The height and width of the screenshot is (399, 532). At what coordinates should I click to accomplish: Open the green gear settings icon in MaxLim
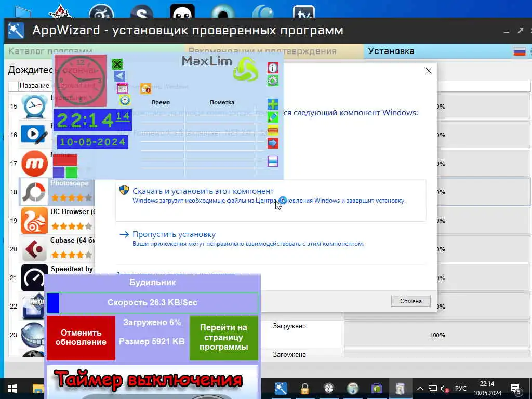[273, 81]
